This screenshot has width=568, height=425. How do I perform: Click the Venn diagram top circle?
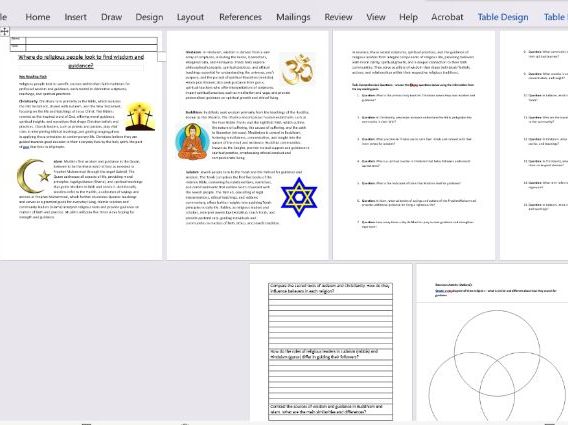click(497, 353)
